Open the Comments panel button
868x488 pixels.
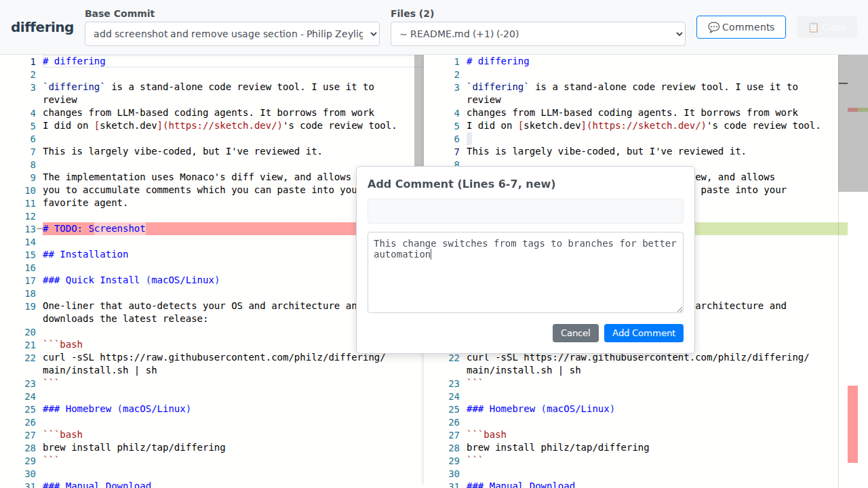click(x=741, y=27)
